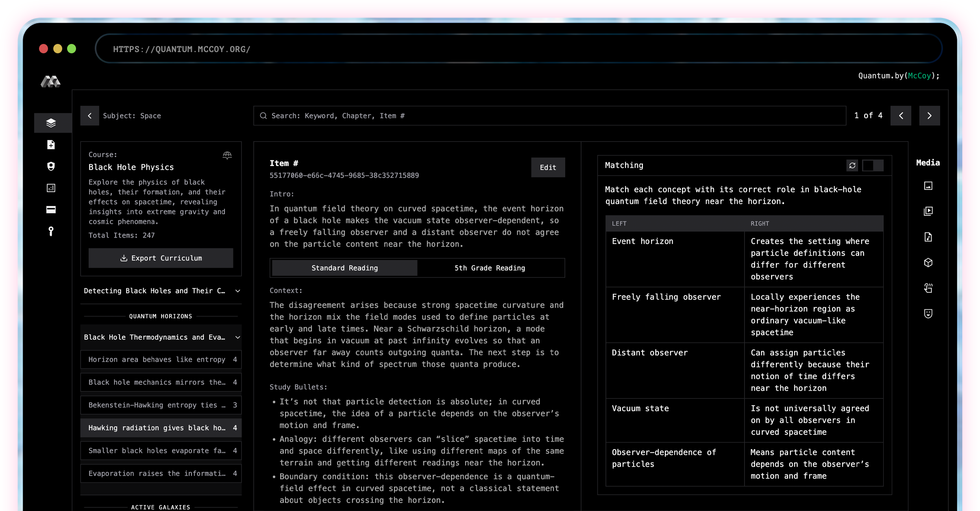Open the 3D cube media icon
Viewport: 980px width, 511px height.
click(x=928, y=263)
